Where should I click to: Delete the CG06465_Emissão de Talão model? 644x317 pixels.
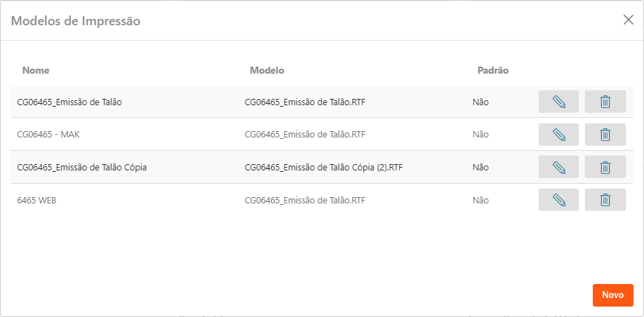[x=605, y=102]
